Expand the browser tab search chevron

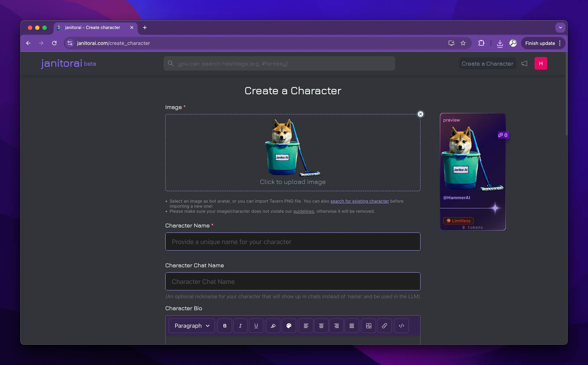[x=560, y=27]
